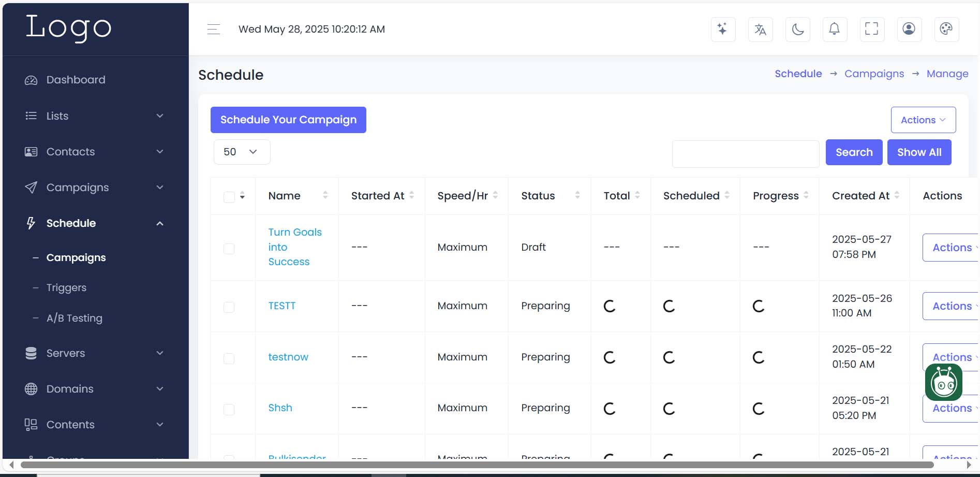Click the theme palette icon
The image size is (980, 477).
click(x=946, y=29)
